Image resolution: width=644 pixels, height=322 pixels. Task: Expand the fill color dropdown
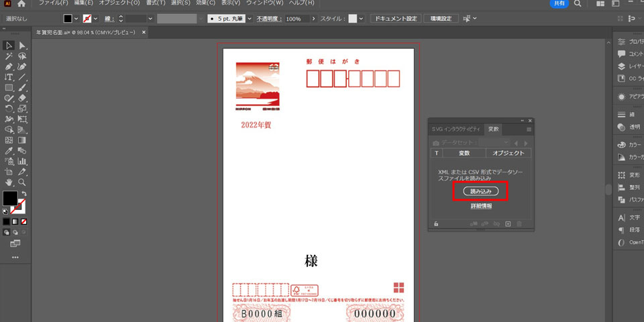[76, 19]
